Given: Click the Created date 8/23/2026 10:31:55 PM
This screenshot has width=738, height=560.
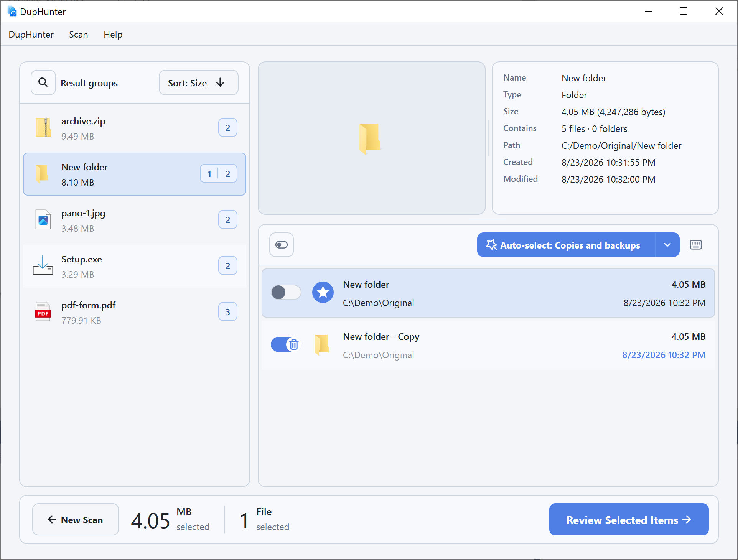Looking at the screenshot, I should [608, 163].
